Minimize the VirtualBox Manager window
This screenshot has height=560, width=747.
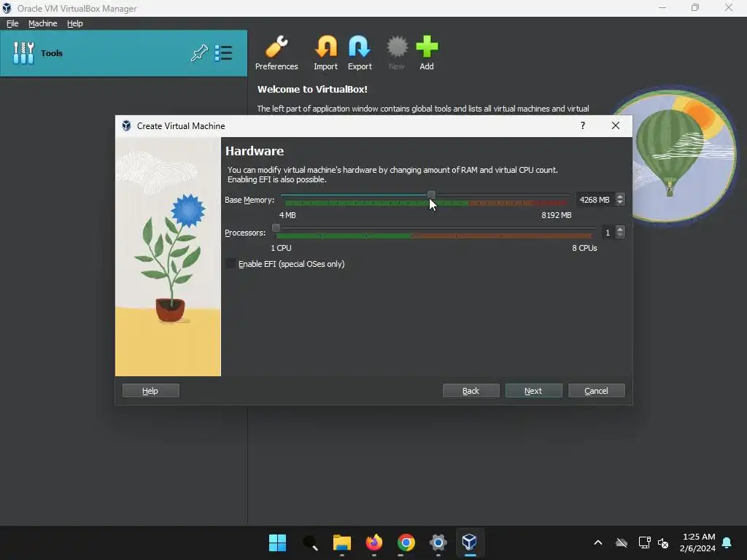[x=662, y=7]
